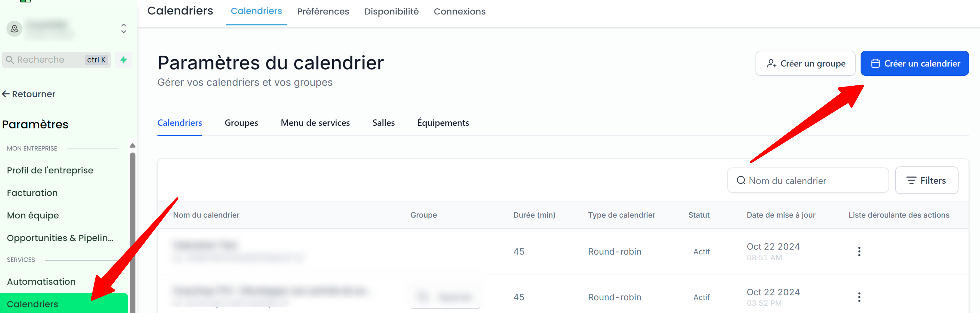Open Automatisation in the sidebar
This screenshot has height=313, width=980.
pos(41,282)
